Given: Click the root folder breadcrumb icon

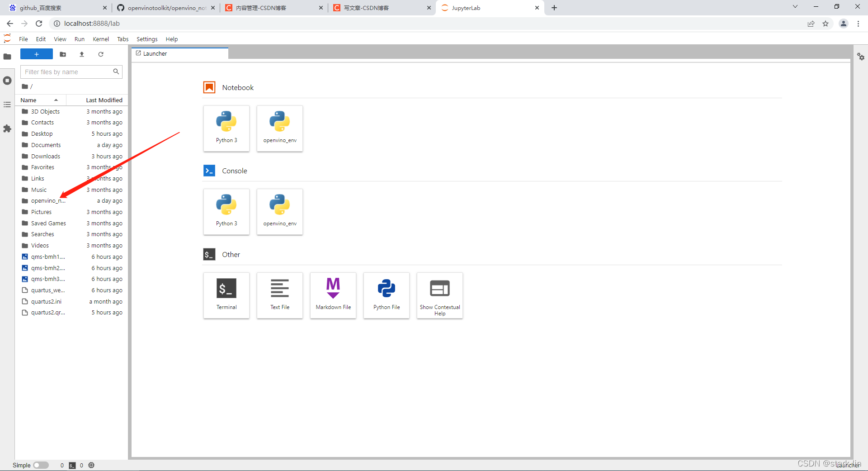Looking at the screenshot, I should click(x=25, y=86).
